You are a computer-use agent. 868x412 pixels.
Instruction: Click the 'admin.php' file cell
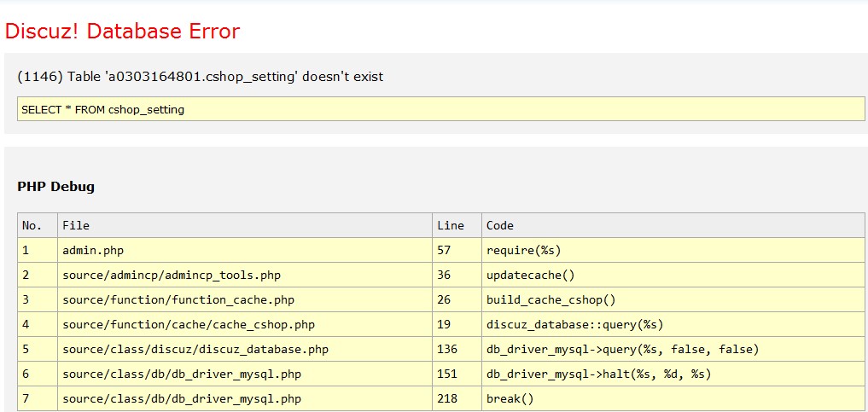point(245,250)
